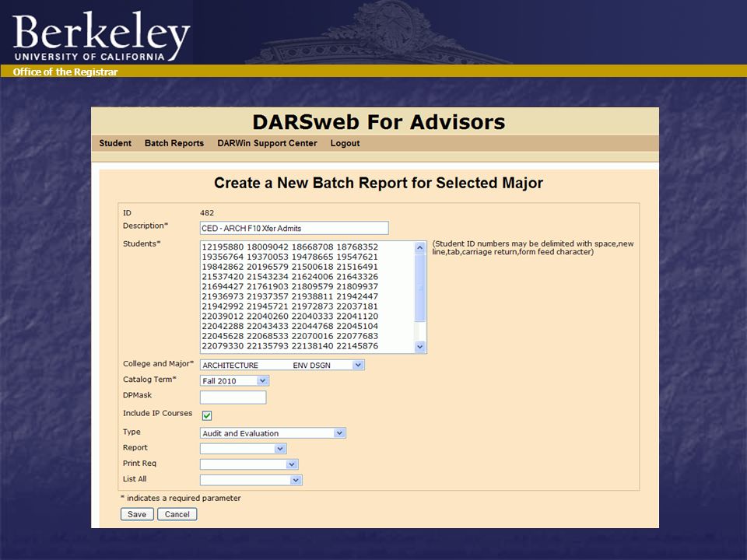
Task: Open the Student menu item
Action: (x=115, y=143)
